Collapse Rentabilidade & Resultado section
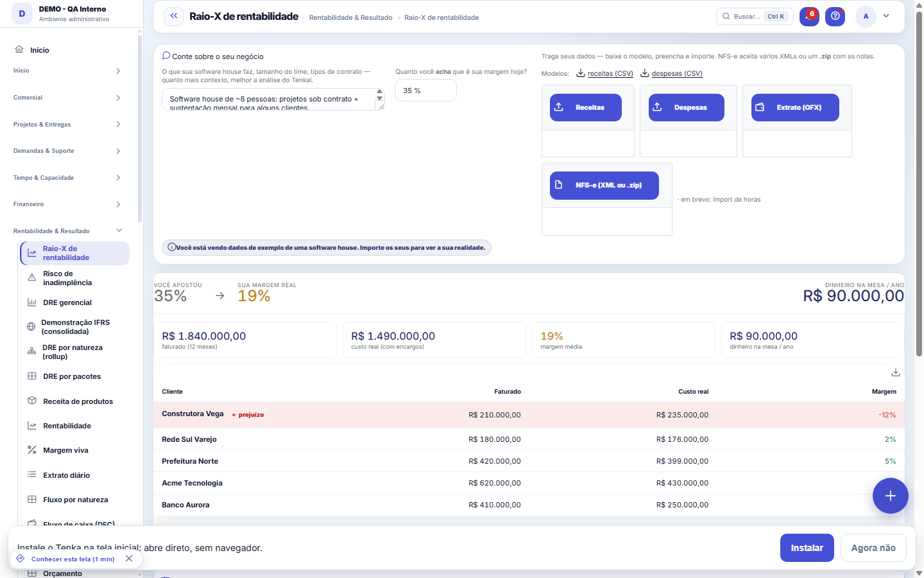This screenshot has width=924, height=578. tap(67, 231)
